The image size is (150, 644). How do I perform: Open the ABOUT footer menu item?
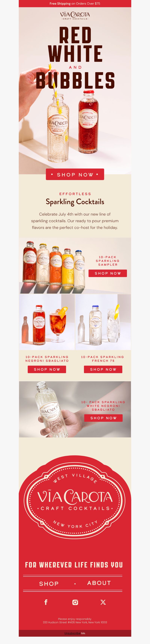[99, 583]
